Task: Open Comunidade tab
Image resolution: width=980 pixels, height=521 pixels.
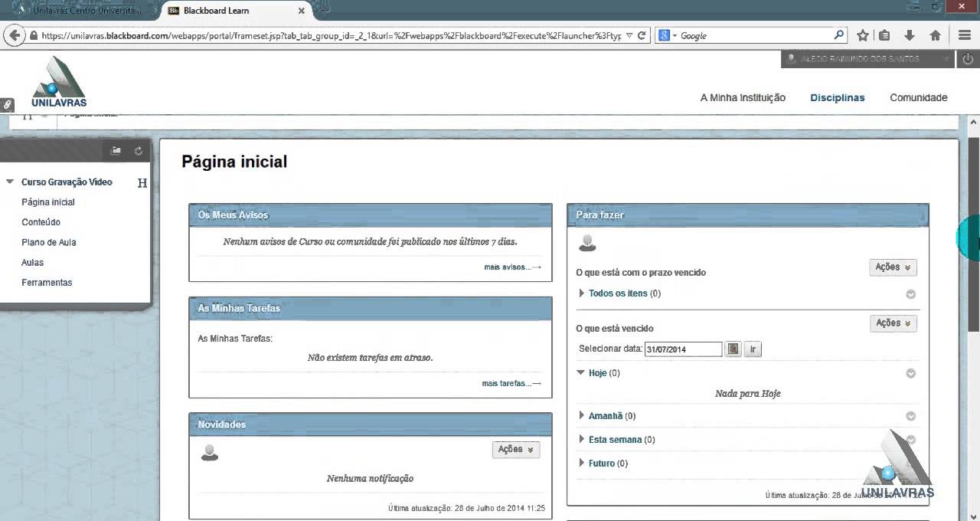Action: [919, 97]
